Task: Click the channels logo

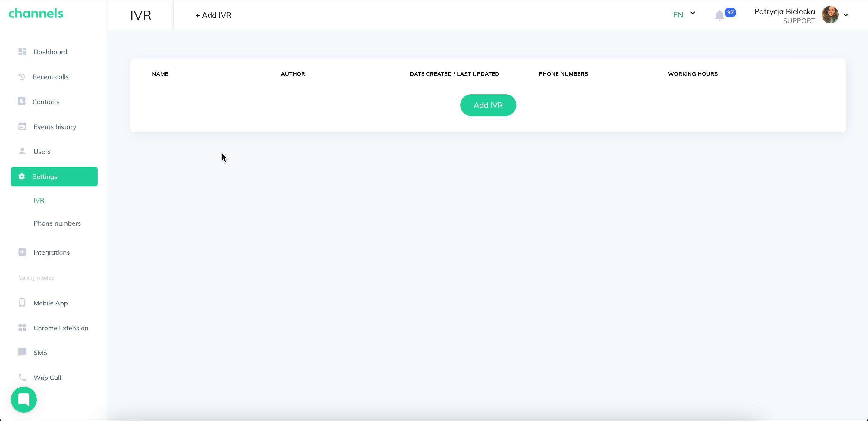Action: [36, 14]
